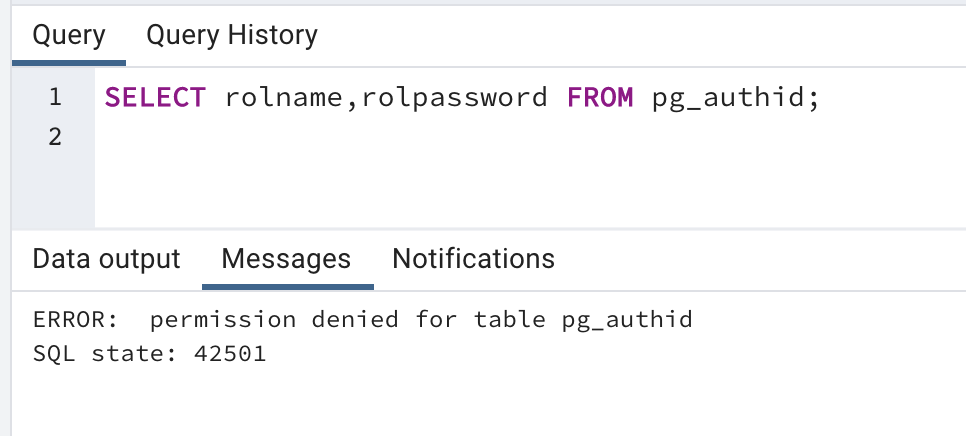Place cursor after the query's semicolon
This screenshot has width=966, height=436.
(x=821, y=98)
